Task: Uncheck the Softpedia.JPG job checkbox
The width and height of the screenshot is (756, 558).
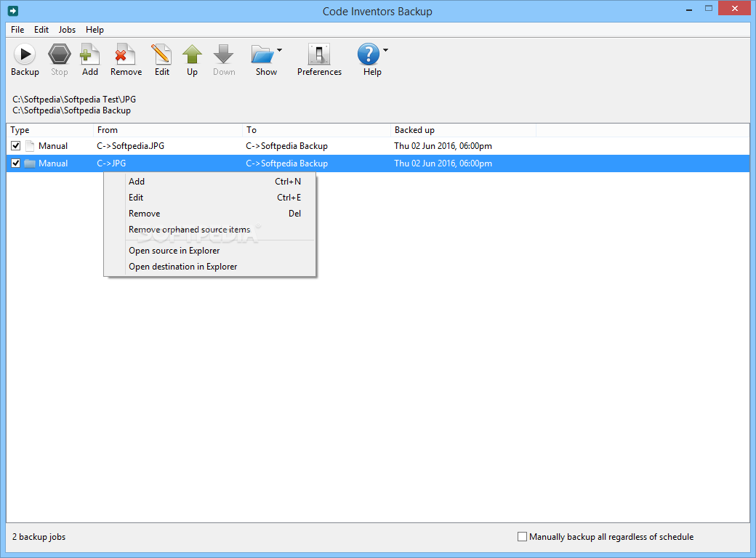Action: click(15, 145)
